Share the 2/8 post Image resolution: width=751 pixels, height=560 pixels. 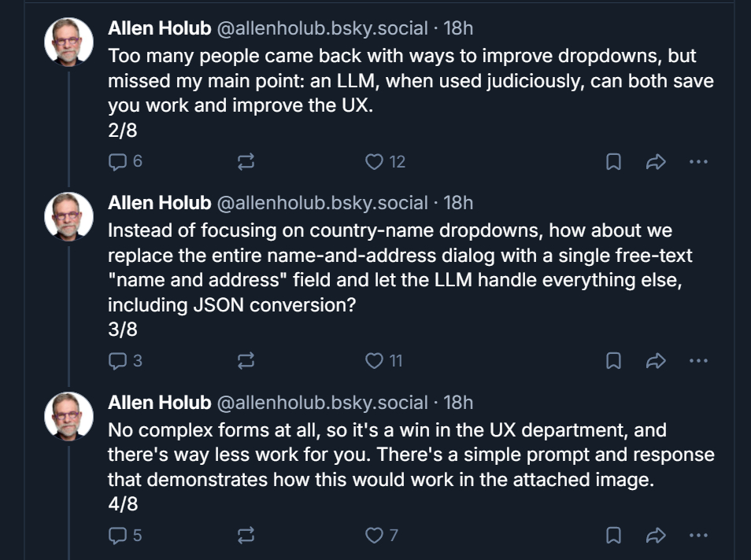656,162
